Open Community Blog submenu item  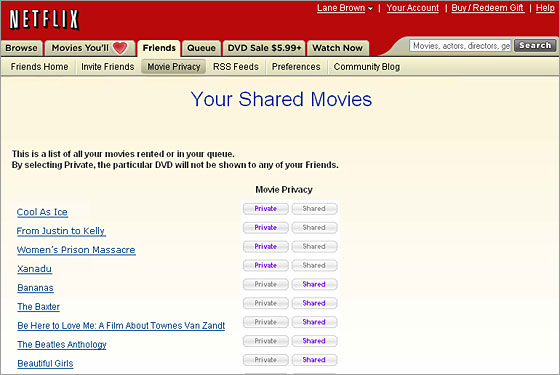tap(367, 67)
